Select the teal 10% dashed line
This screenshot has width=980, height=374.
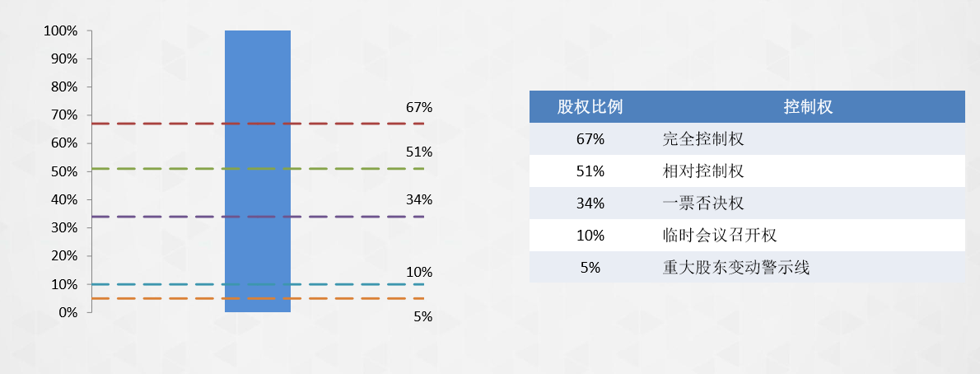(258, 284)
